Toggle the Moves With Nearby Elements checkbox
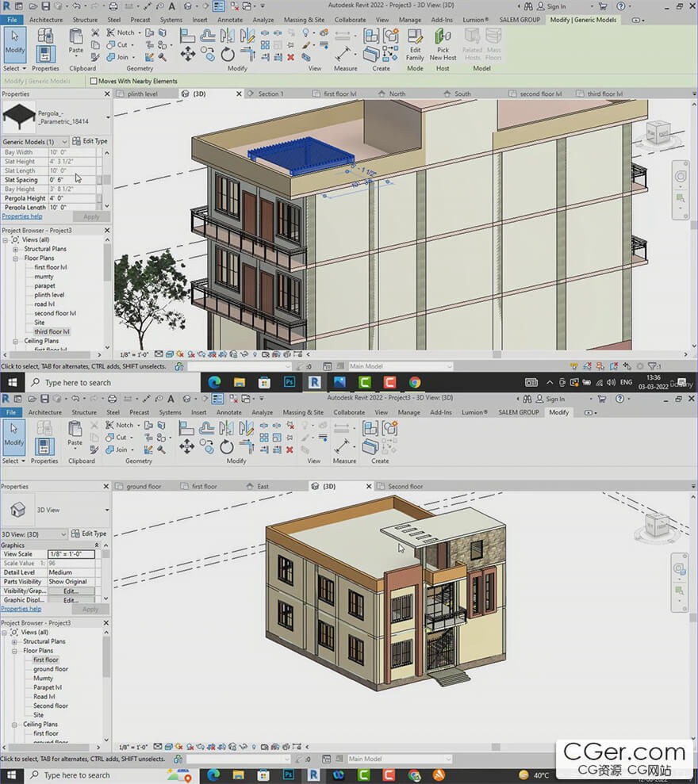The height and width of the screenshot is (784, 698). click(94, 81)
